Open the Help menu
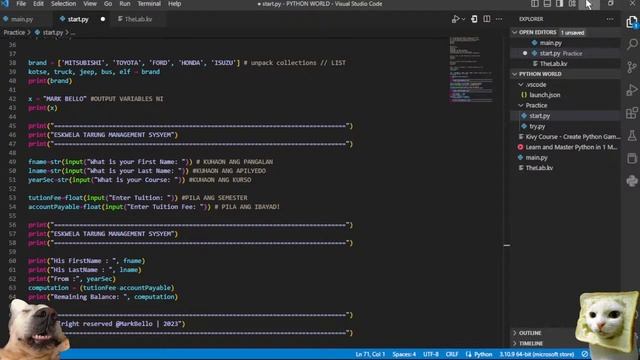640x360 pixels. (x=174, y=4)
